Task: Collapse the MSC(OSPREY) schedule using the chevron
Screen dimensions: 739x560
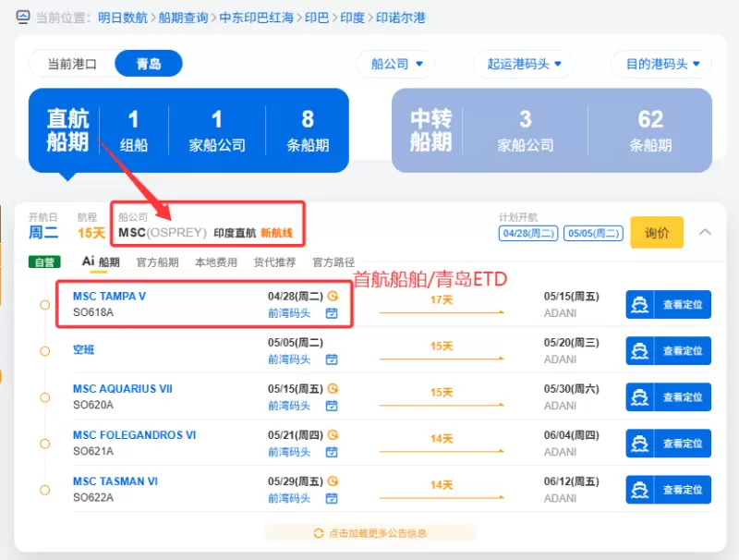Action: click(x=705, y=233)
